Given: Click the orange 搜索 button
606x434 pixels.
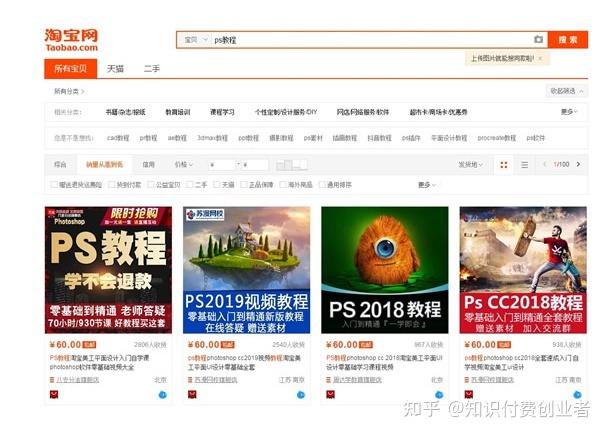Looking at the screenshot, I should click(x=568, y=39).
